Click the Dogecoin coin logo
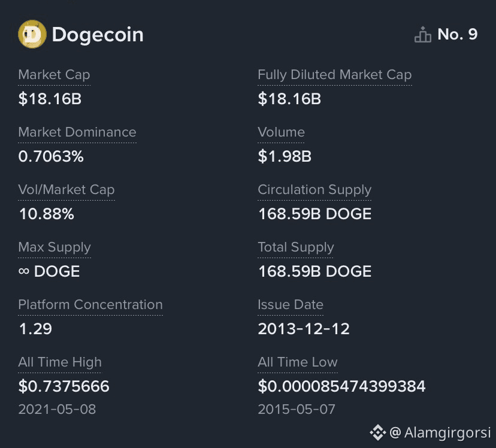 tap(33, 34)
